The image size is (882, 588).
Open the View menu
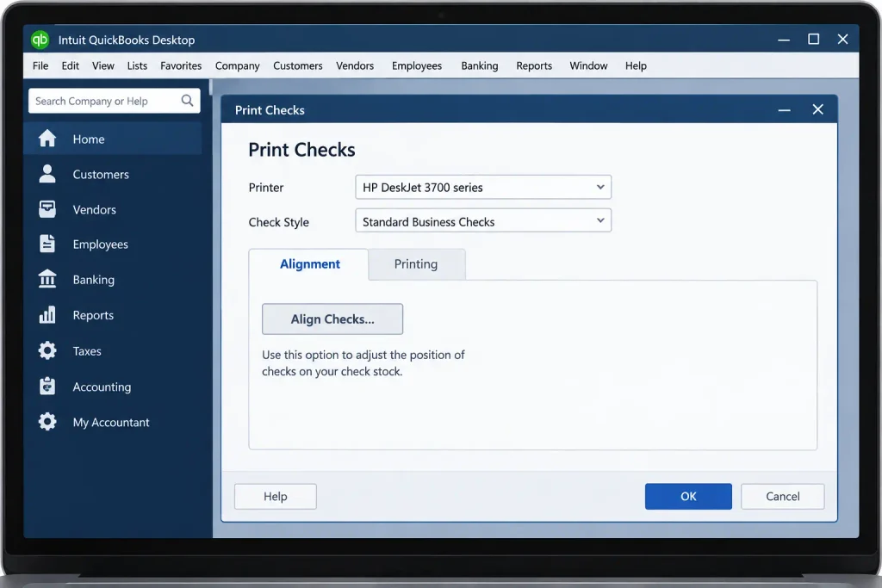click(103, 65)
